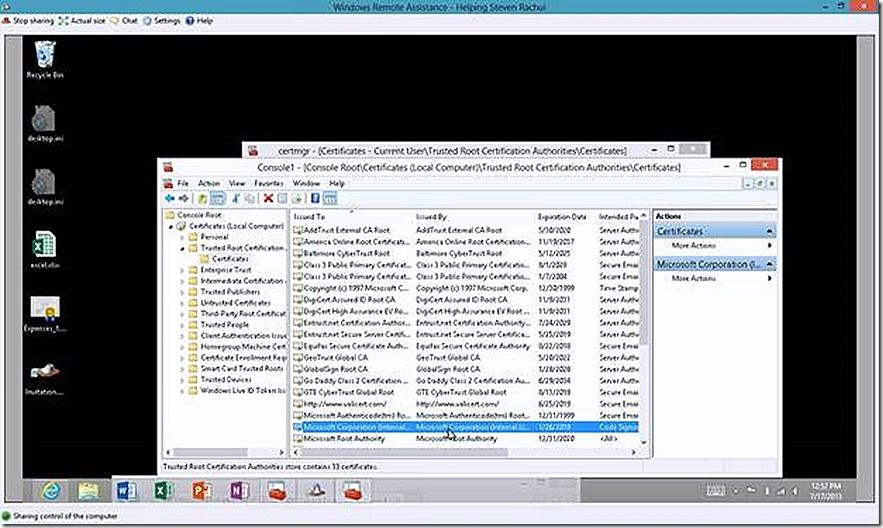Select the AddTrust External CA Root row
This screenshot has height=528, width=883.
465,230
